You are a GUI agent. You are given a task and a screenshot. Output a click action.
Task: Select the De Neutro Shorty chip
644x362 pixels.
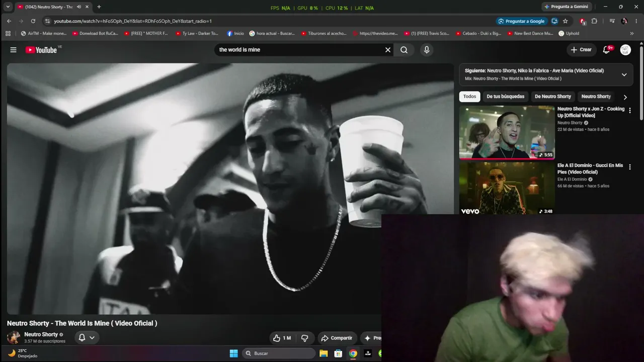553,97
